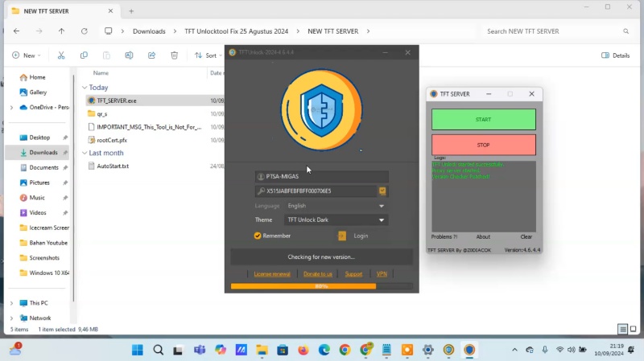This screenshot has width=644, height=361.
Task: Open Windows Start menu
Action: coord(138,350)
